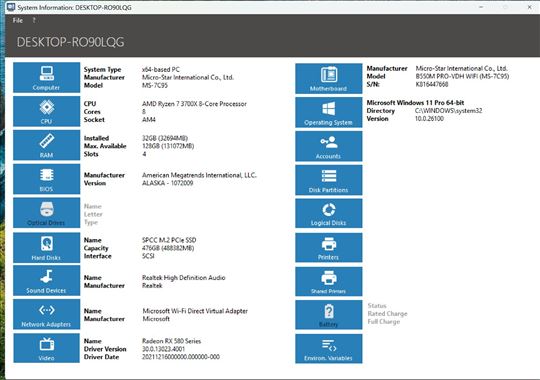Viewport: 540px width, 380px height.
Task: Open the Operating System tile
Action: click(x=329, y=112)
